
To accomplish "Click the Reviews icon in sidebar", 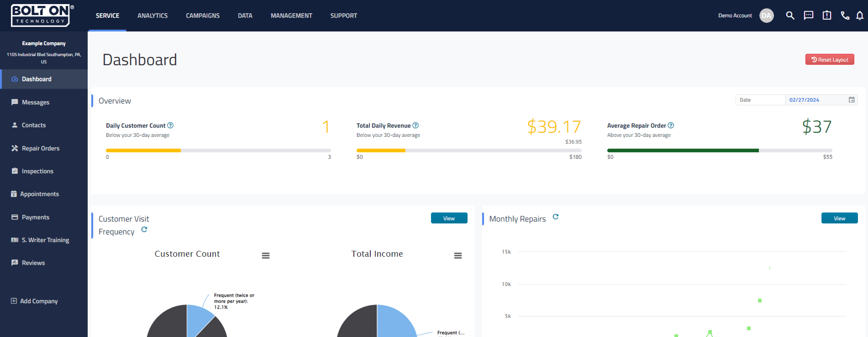I will (15, 263).
